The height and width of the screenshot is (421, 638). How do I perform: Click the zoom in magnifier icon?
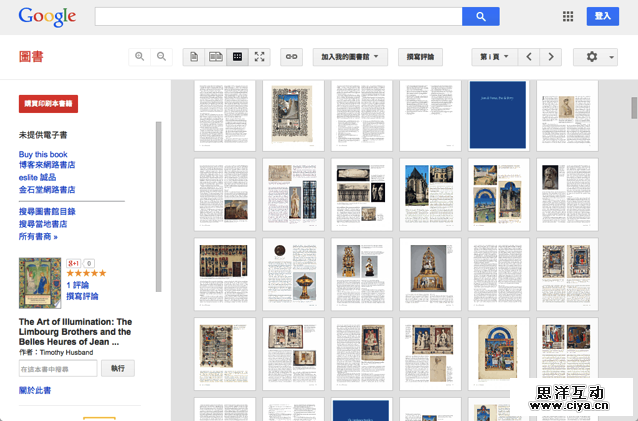click(x=141, y=57)
